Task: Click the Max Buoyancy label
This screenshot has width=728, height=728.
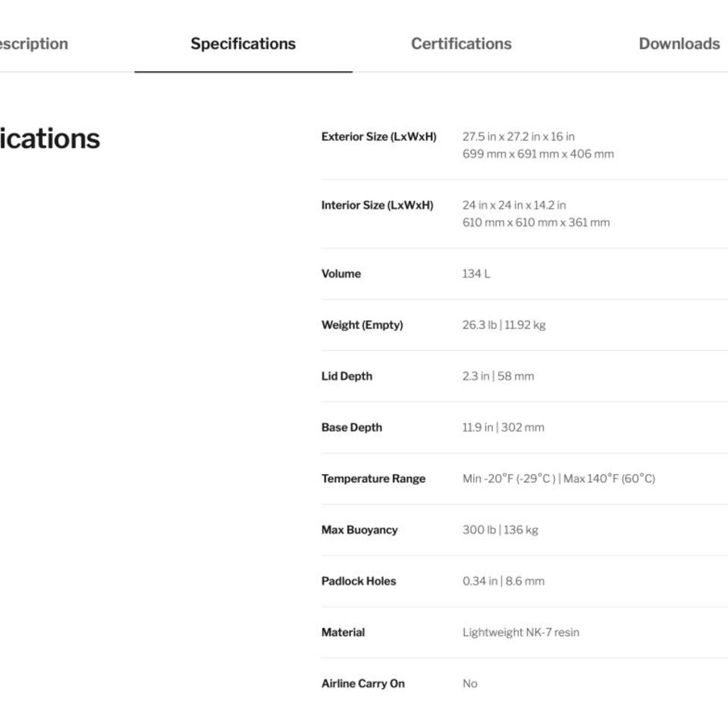Action: coord(359,530)
